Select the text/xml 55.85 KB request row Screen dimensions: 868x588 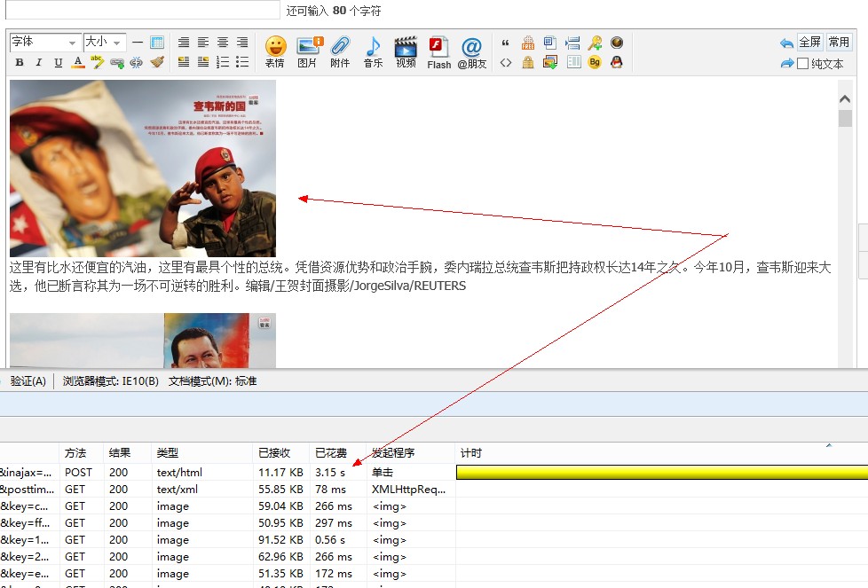(x=434, y=490)
